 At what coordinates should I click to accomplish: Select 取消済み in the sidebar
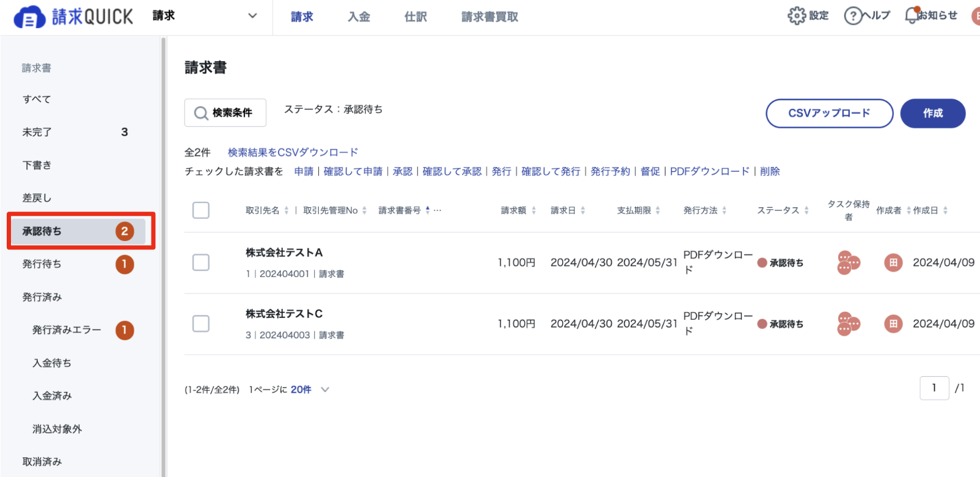[x=42, y=462]
